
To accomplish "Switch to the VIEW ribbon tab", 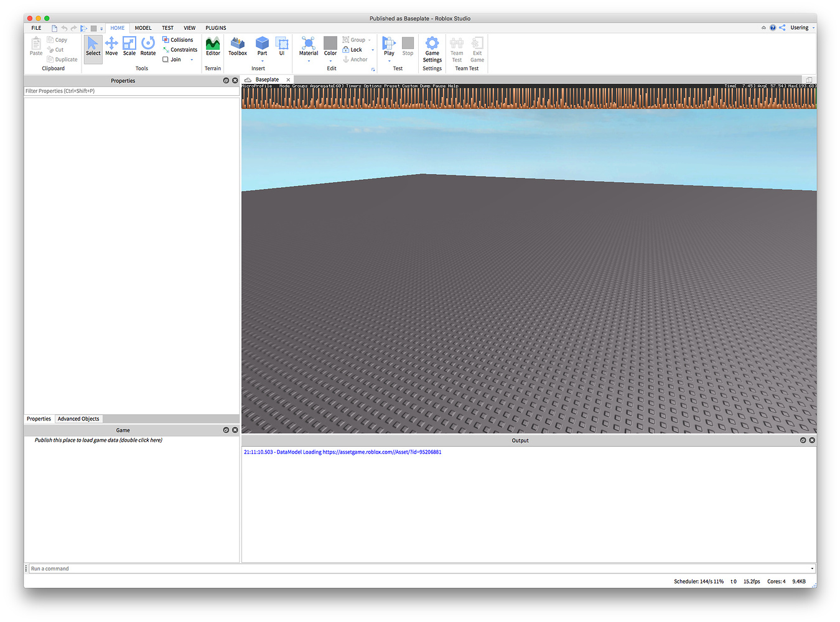I will coord(190,28).
